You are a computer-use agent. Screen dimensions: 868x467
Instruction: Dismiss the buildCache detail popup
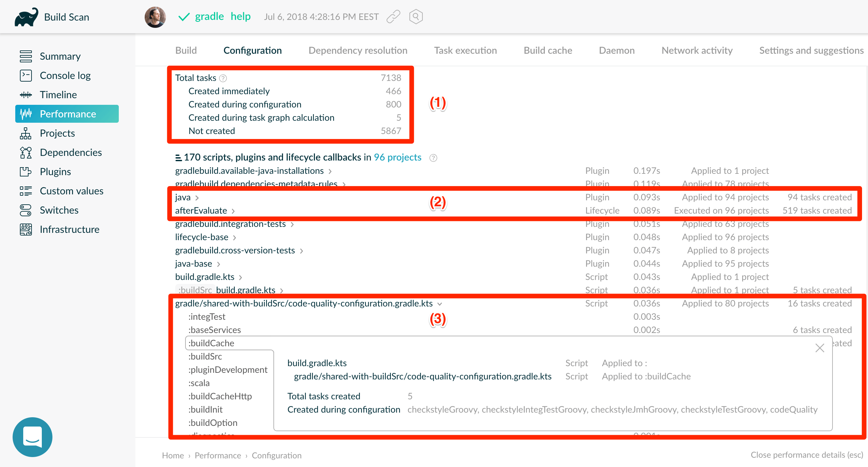820,348
